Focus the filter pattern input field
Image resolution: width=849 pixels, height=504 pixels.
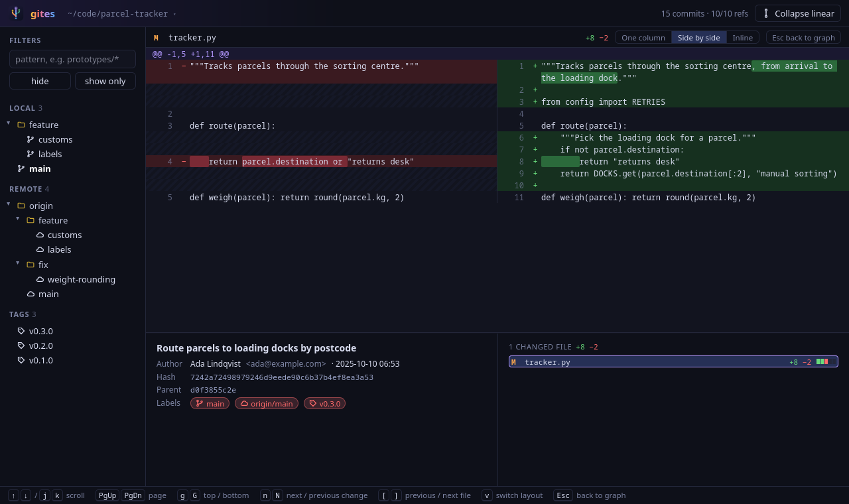pyautogui.click(x=72, y=59)
